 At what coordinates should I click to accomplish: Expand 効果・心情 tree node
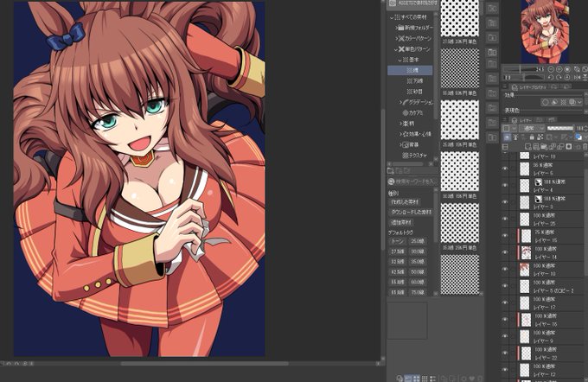pyautogui.click(x=400, y=134)
